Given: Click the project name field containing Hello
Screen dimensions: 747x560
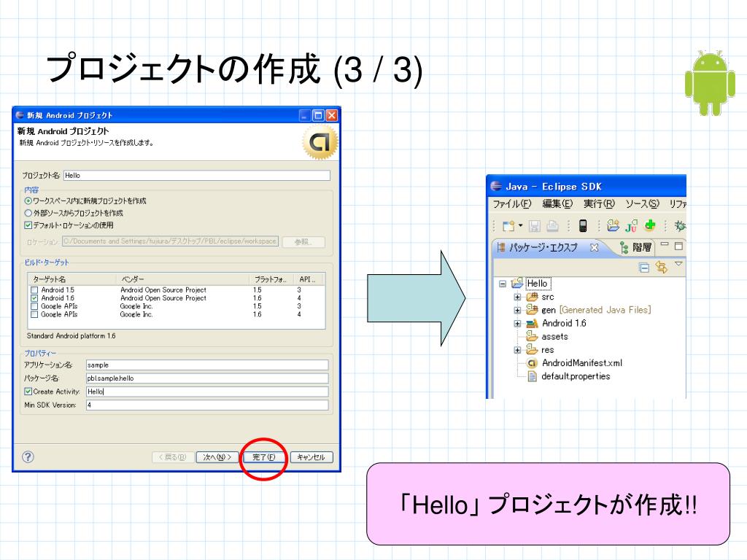Looking at the screenshot, I should coord(197,175).
